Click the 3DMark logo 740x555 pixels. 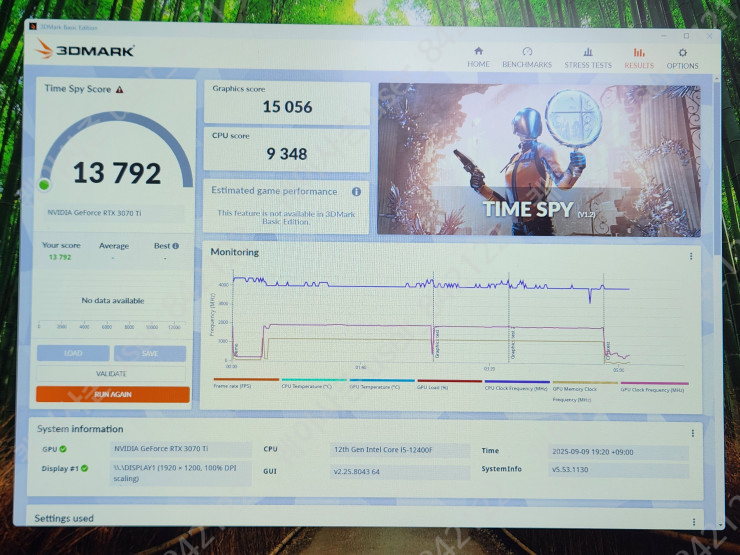point(85,49)
